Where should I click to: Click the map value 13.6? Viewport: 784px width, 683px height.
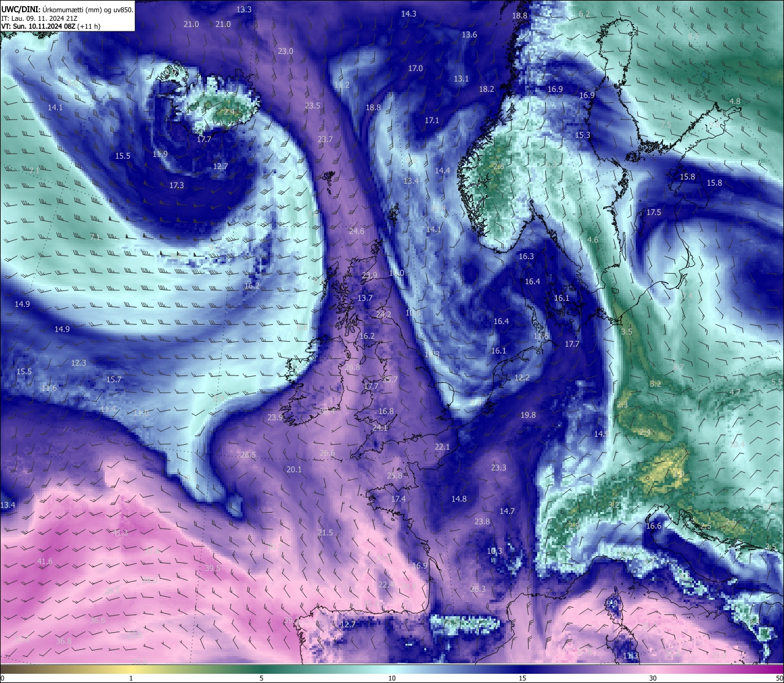click(469, 35)
